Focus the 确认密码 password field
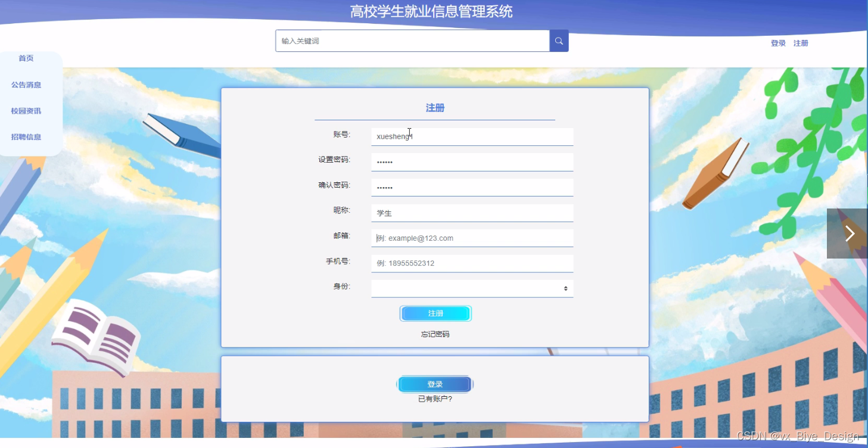The image size is (868, 448). [x=472, y=187]
